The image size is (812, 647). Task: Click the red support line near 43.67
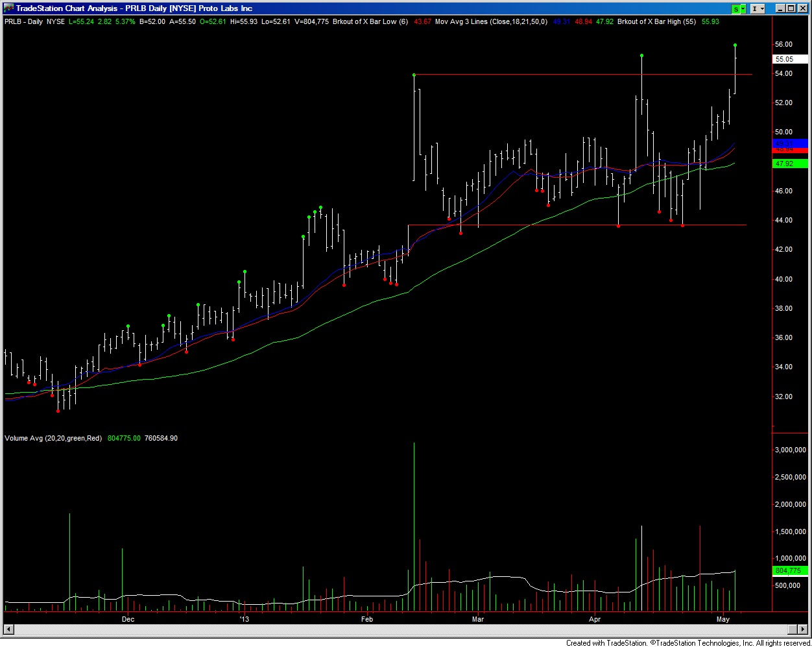[x=577, y=225]
